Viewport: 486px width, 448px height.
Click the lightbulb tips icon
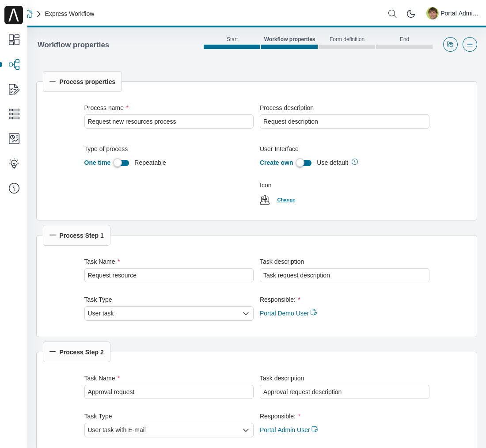pyautogui.click(x=14, y=163)
